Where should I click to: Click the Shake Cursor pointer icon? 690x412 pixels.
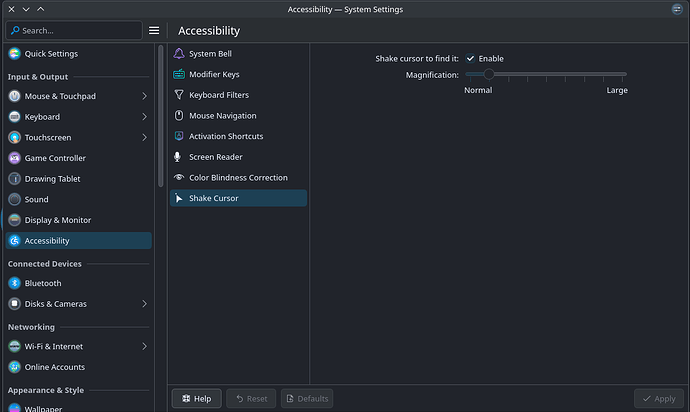179,198
